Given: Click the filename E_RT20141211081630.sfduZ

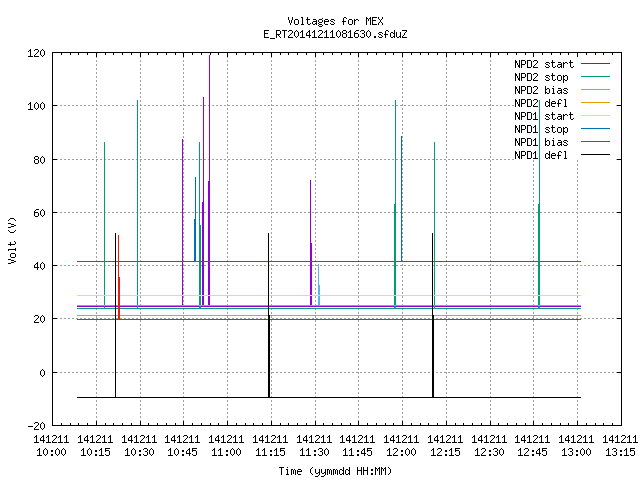Looking at the screenshot, I should [x=335, y=34].
